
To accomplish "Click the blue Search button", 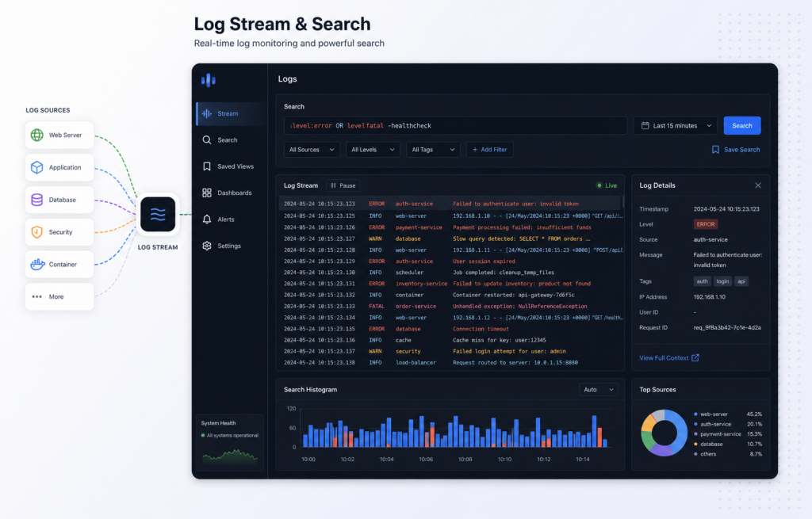I will (x=741, y=125).
